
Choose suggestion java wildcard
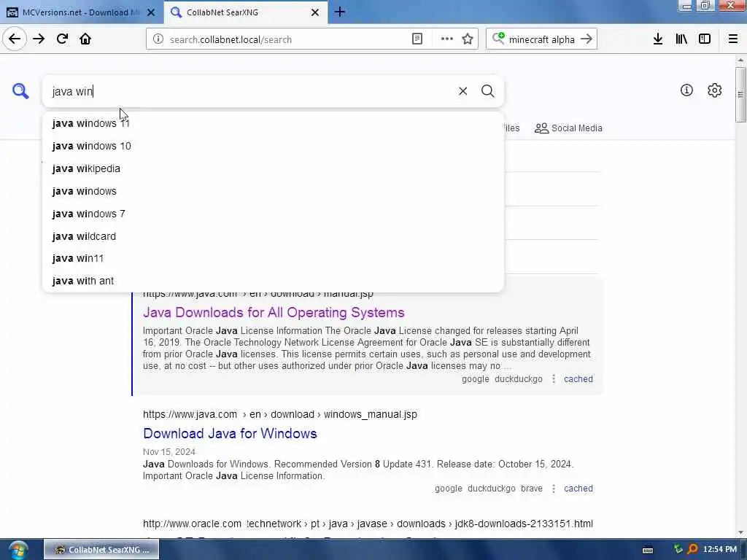tap(273, 236)
